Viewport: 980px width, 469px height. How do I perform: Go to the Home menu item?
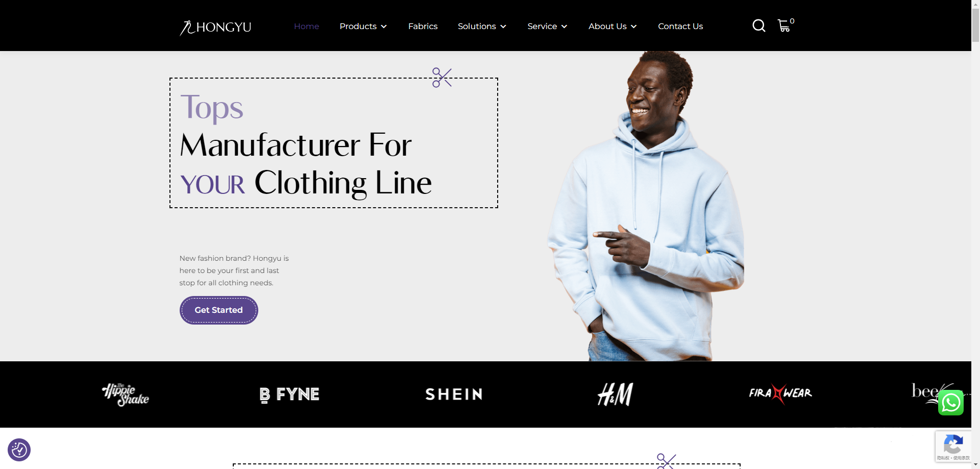pos(306,26)
